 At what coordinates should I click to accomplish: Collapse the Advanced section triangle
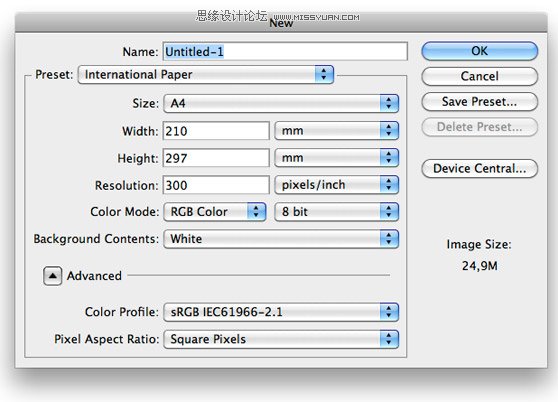[x=53, y=276]
